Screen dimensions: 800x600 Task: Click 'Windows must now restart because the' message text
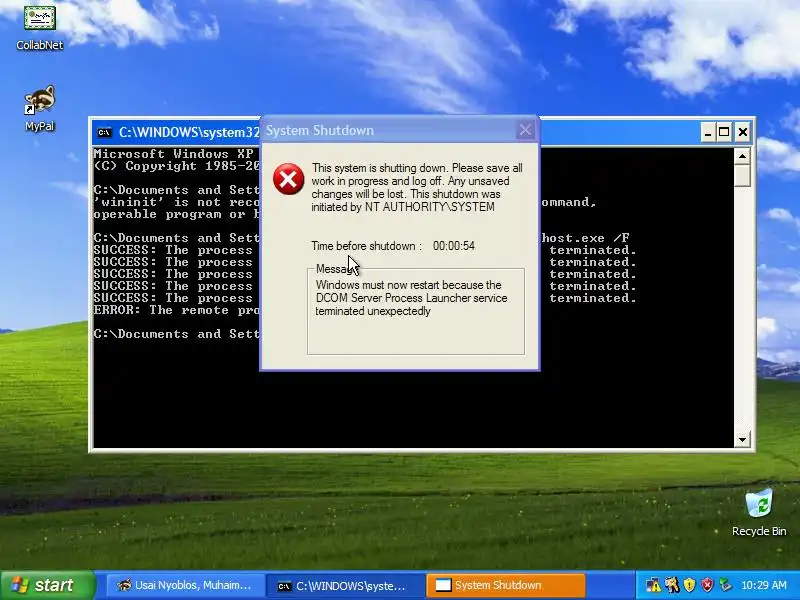(x=408, y=285)
